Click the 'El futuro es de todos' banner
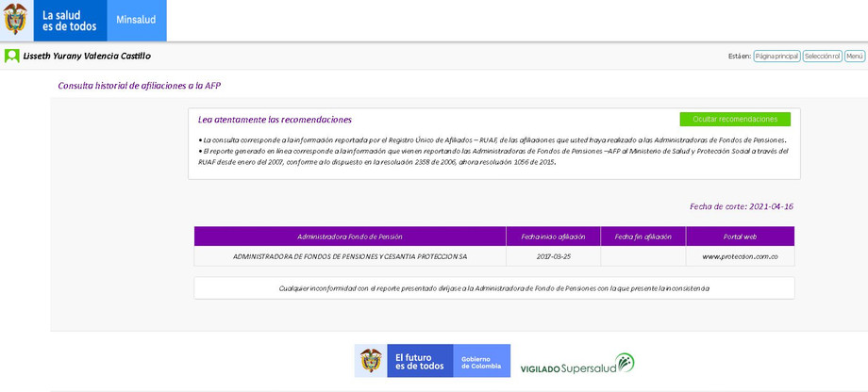Image resolution: width=868 pixels, height=392 pixels. click(x=419, y=361)
